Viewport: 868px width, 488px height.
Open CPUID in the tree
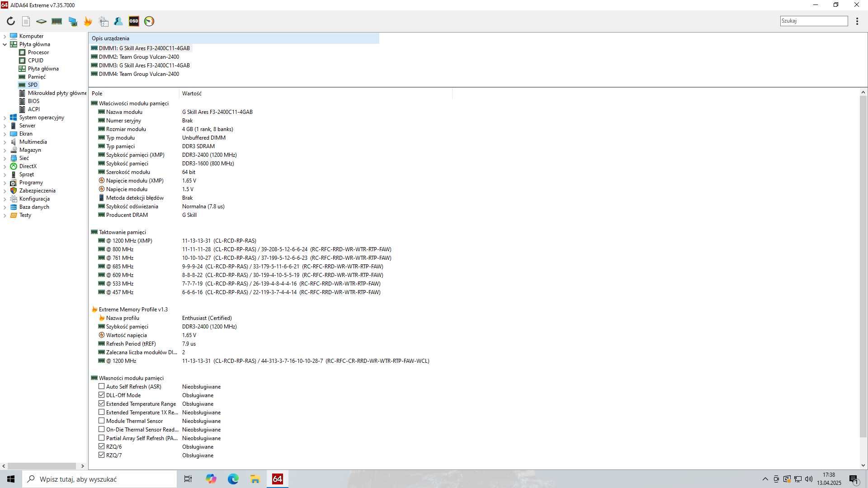pos(36,61)
